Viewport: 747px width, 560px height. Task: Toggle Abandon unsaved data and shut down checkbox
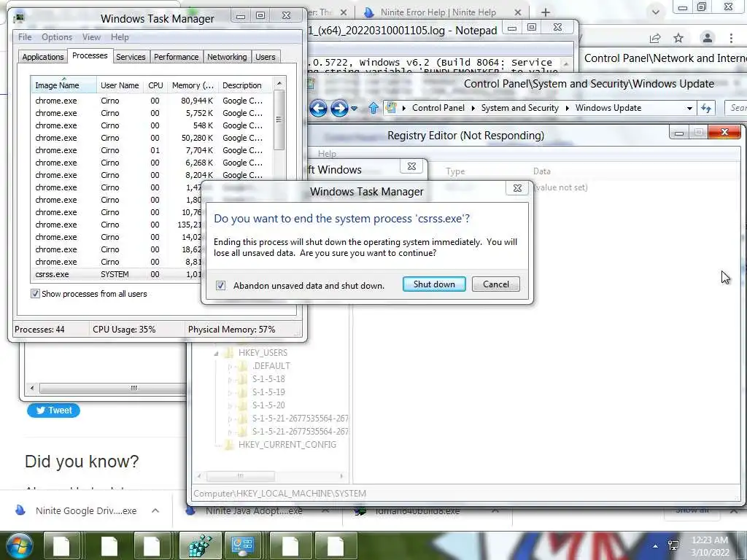point(220,286)
